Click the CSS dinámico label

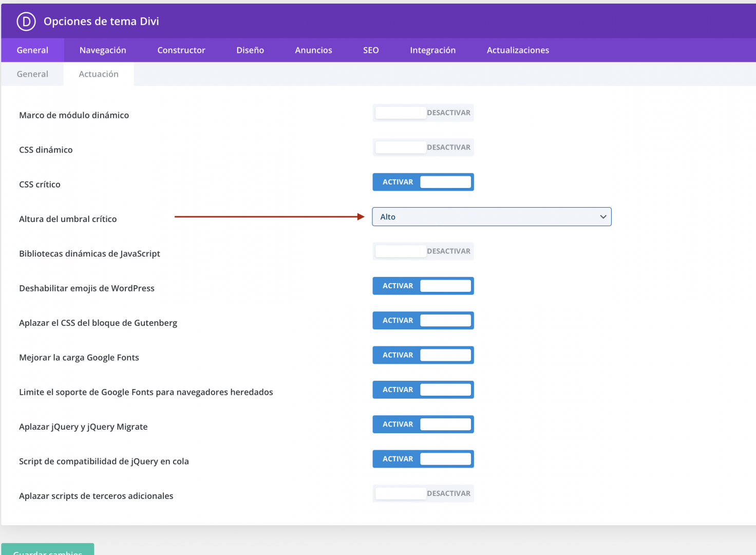tap(46, 150)
